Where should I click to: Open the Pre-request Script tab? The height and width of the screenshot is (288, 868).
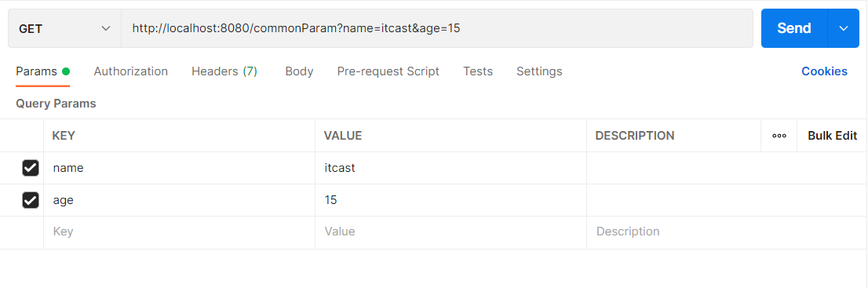click(388, 71)
